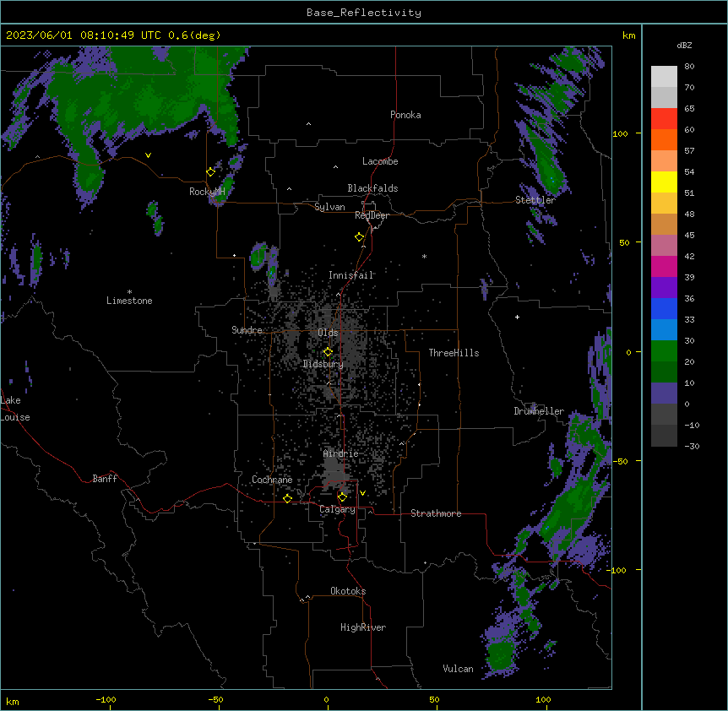728x711 pixels.
Task: Click the Strathmore city label
Action: 436,513
